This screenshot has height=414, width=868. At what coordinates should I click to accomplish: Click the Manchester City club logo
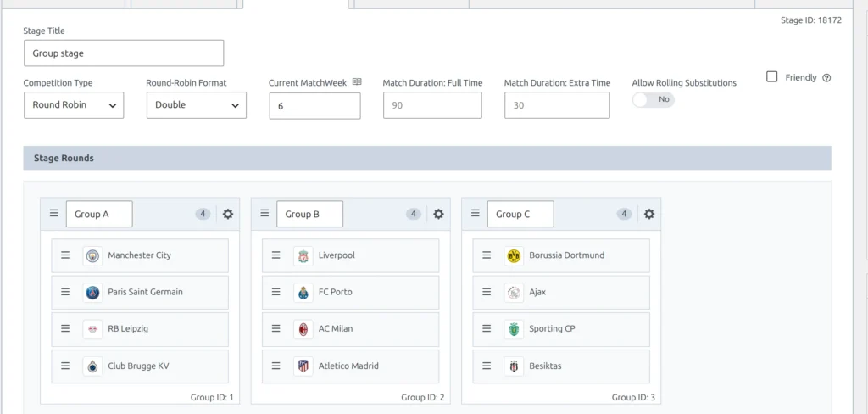click(92, 255)
